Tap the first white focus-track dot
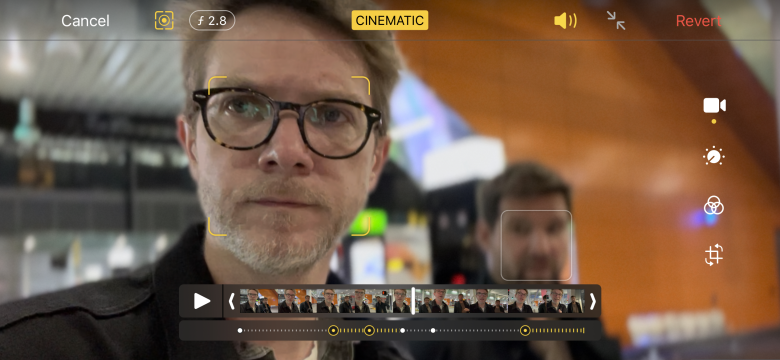780x360 pixels. tap(240, 330)
